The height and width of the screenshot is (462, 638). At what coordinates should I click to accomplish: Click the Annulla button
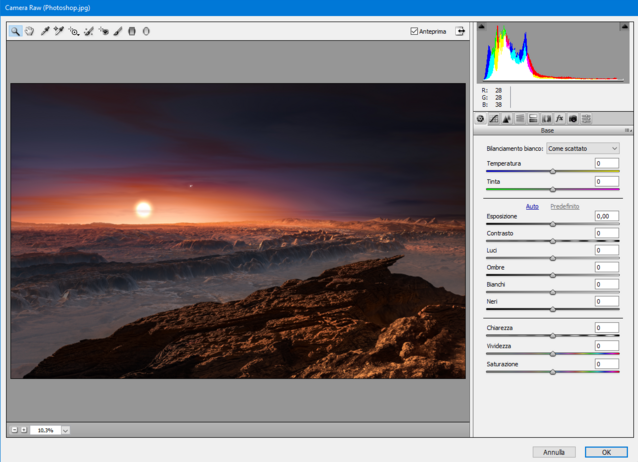554,452
